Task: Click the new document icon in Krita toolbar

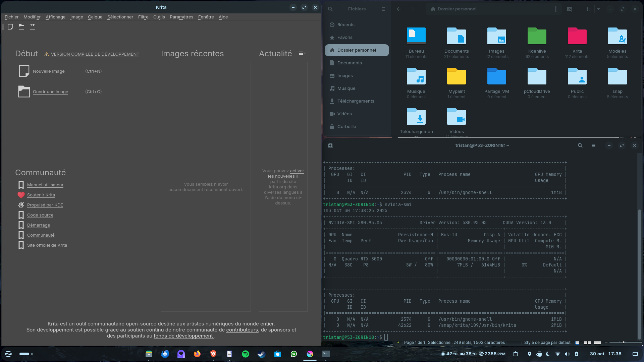Action: point(10,27)
